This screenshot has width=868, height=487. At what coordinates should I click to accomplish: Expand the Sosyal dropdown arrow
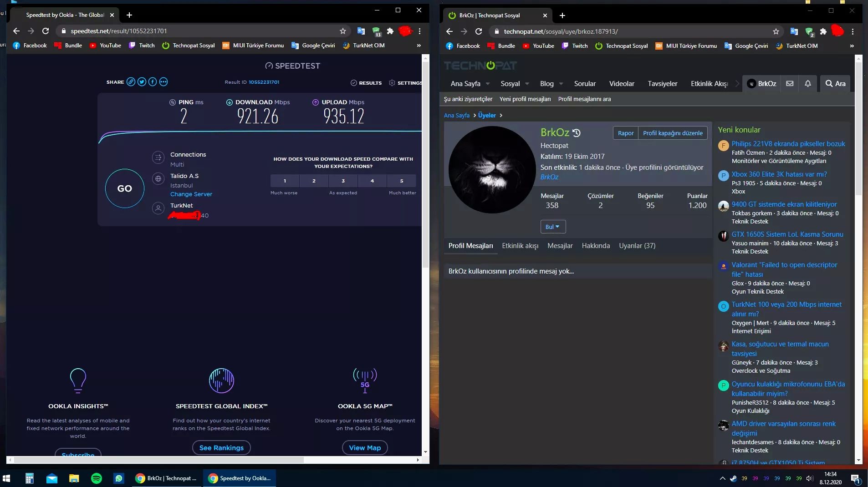pos(527,84)
